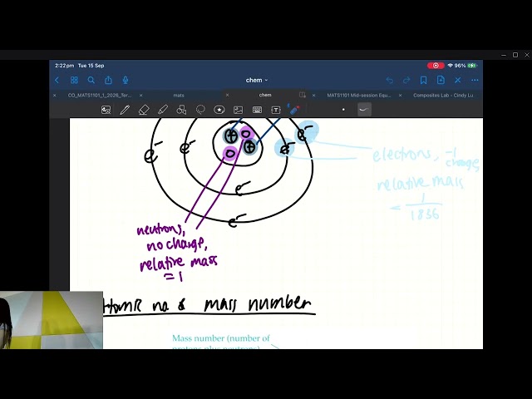Add a new page icon
Screen dimensions: 532x399
coord(441,80)
